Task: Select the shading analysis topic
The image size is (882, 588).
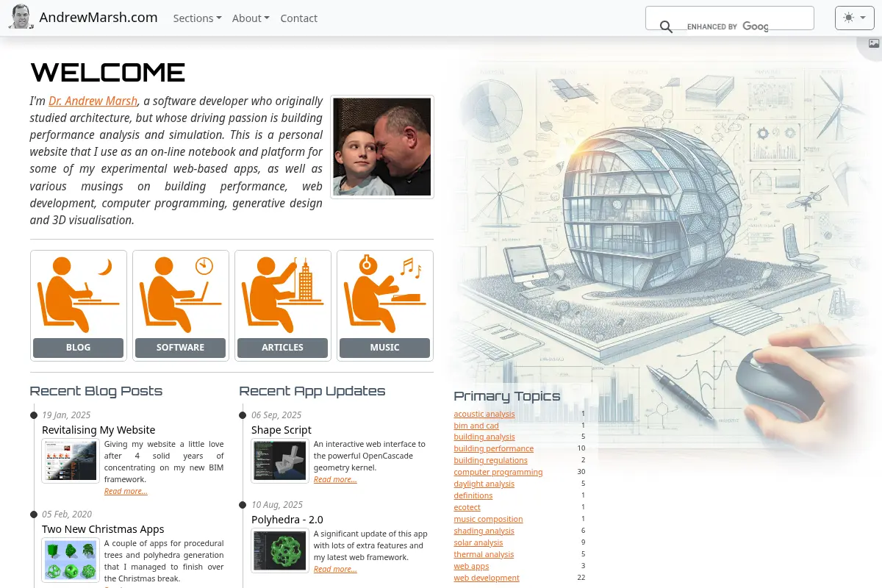Action: click(x=484, y=531)
